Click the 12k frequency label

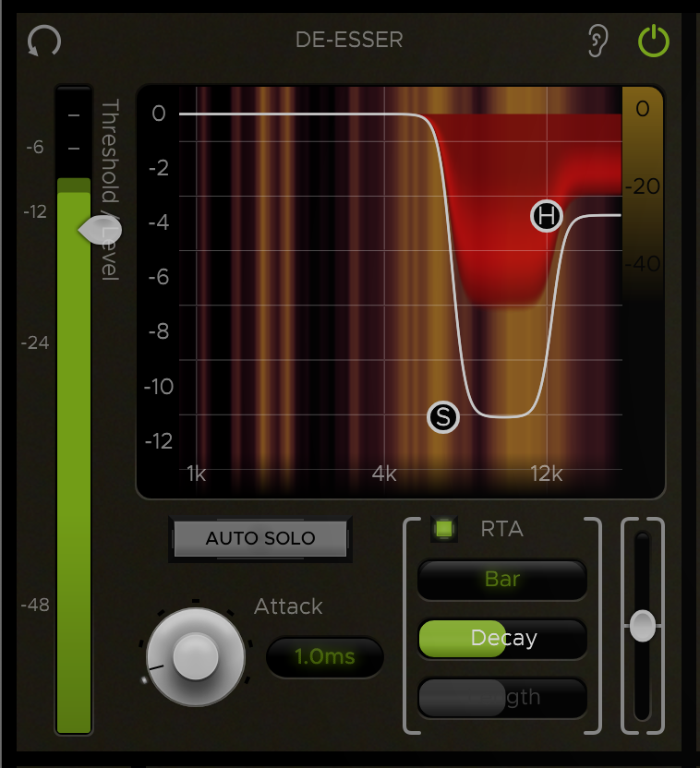[546, 474]
